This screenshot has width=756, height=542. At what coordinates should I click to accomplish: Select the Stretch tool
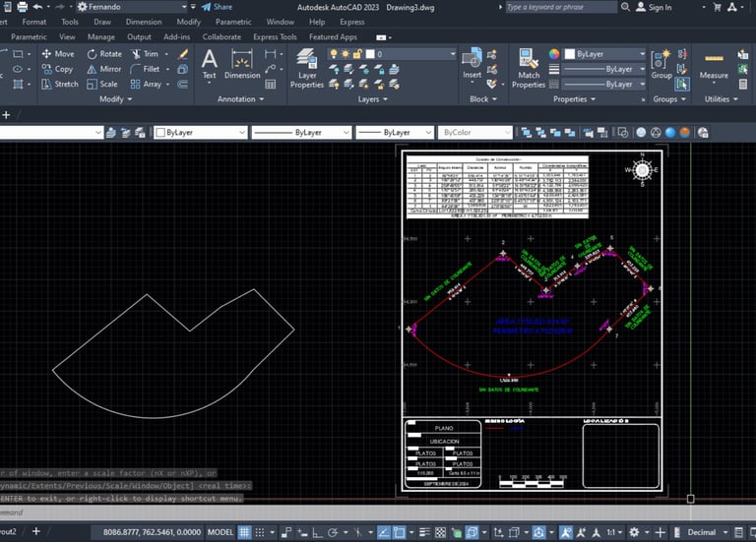[60, 84]
